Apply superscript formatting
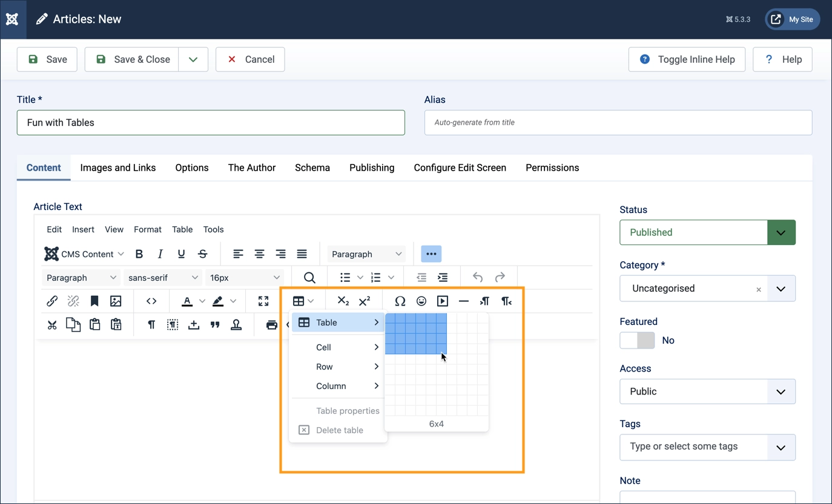The image size is (832, 504). [x=364, y=301]
